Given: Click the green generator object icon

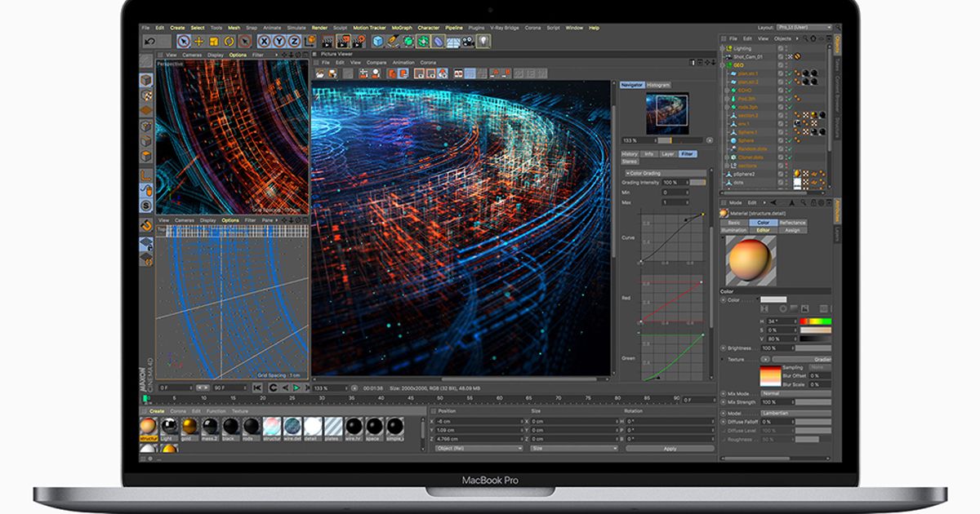Looking at the screenshot, I should [x=408, y=41].
